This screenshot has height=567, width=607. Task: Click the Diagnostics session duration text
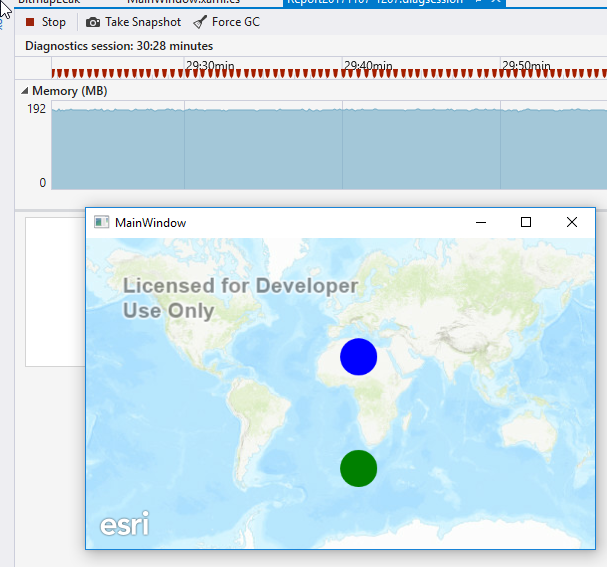(119, 46)
